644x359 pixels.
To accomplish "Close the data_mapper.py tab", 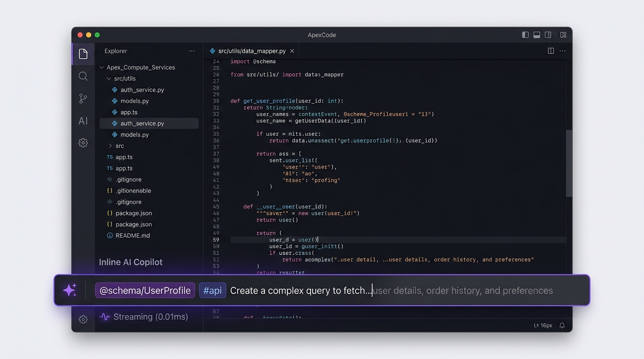I will [292, 51].
